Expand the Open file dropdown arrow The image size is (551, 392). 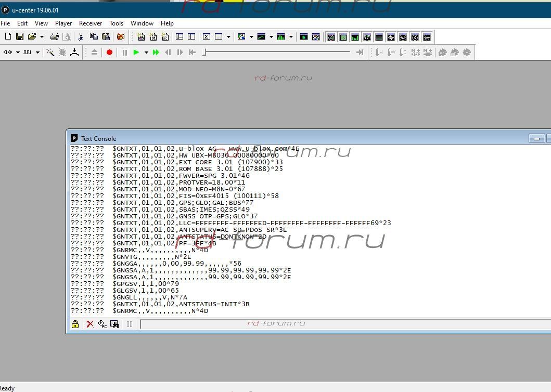tap(41, 36)
